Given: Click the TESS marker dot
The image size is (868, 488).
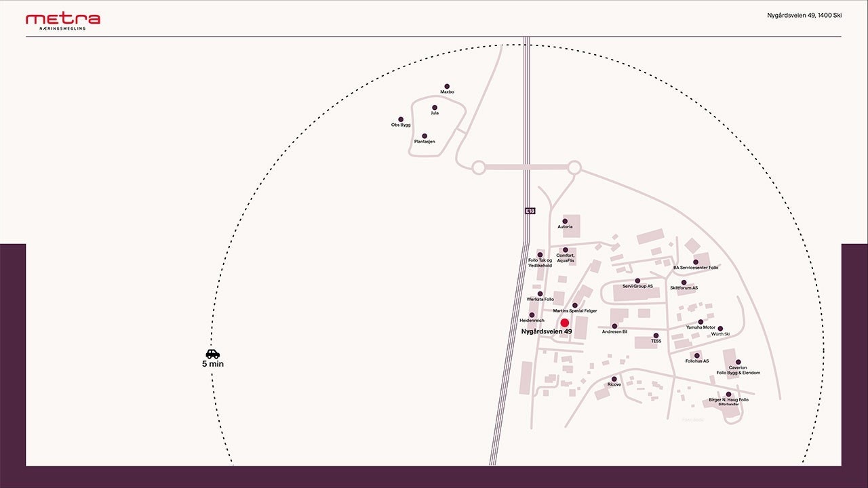Looking at the screenshot, I should 656,335.
